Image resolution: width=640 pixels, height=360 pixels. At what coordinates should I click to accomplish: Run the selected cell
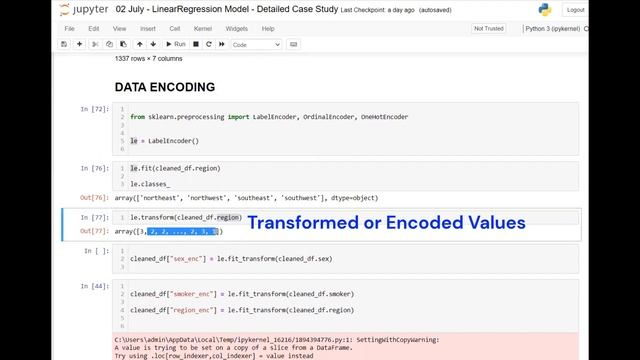point(176,44)
